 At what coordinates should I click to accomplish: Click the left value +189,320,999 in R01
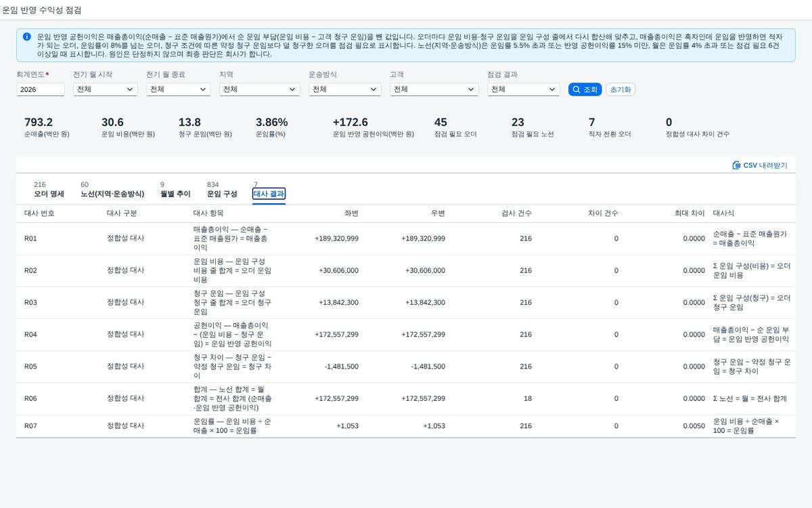(x=336, y=238)
